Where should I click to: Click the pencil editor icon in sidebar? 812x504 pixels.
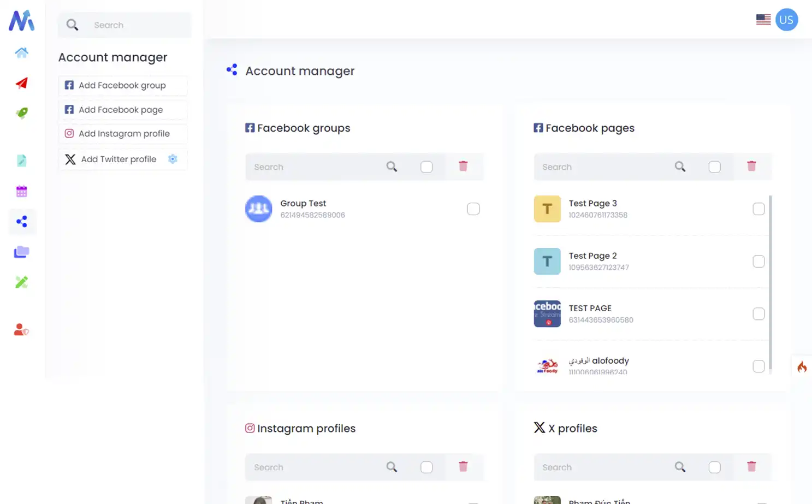pos(21,282)
